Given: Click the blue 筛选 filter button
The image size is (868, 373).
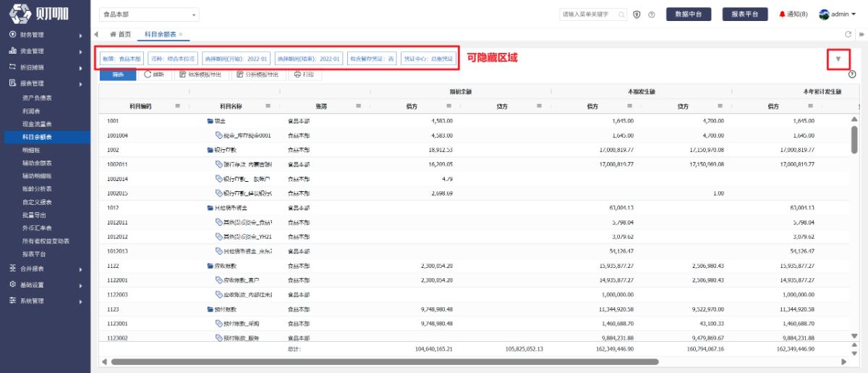Looking at the screenshot, I should click(x=117, y=74).
